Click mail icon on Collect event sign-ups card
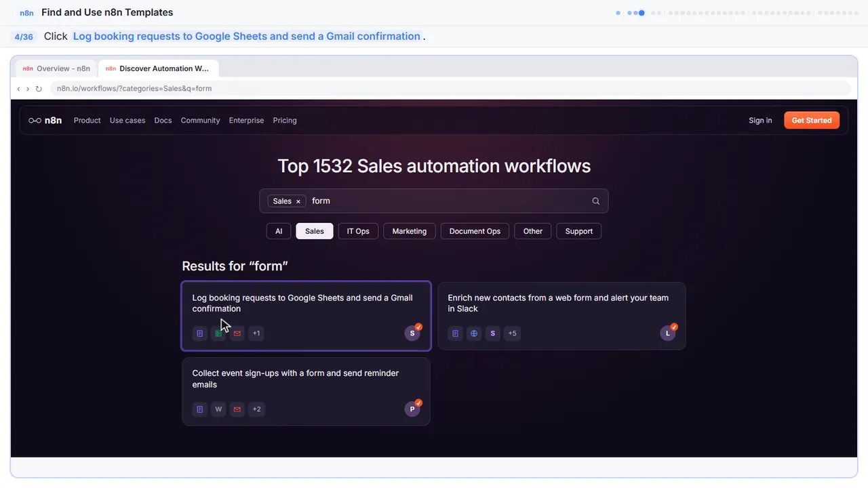Screen dimensions: 868x488 (237, 409)
